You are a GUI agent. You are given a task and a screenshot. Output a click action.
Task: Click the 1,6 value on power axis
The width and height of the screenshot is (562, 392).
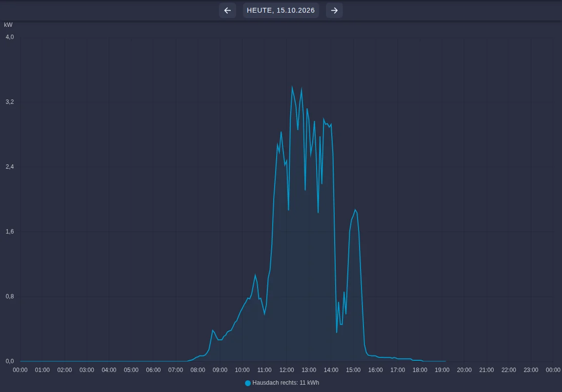click(x=10, y=232)
